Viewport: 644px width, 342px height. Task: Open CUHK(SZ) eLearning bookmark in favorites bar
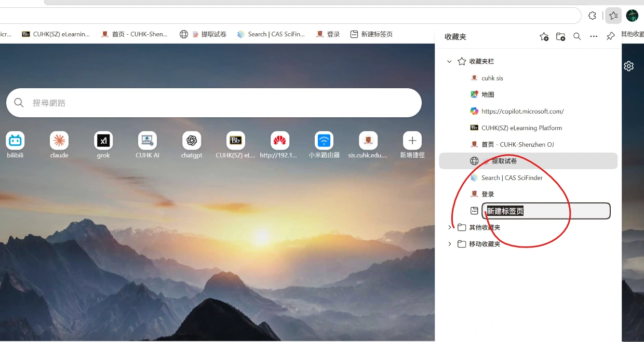(x=56, y=34)
